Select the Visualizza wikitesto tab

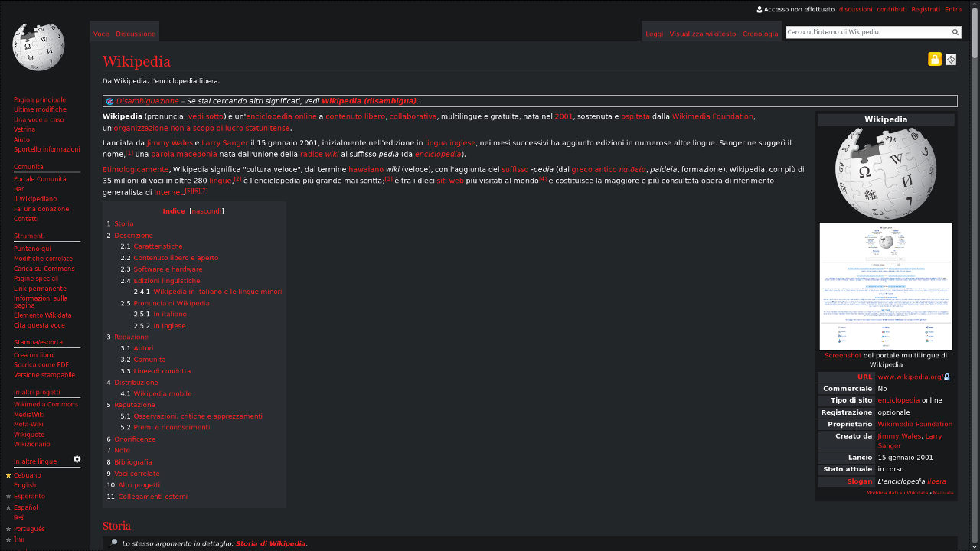click(x=701, y=34)
